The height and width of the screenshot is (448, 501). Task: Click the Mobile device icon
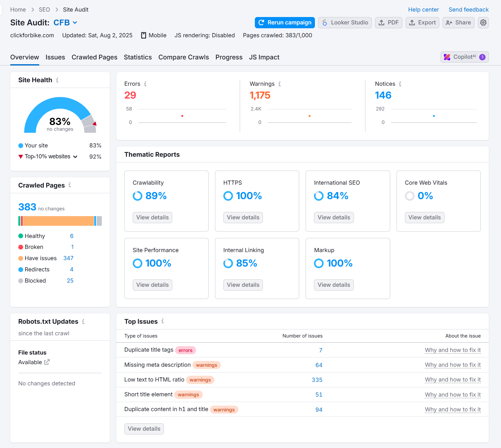click(144, 35)
